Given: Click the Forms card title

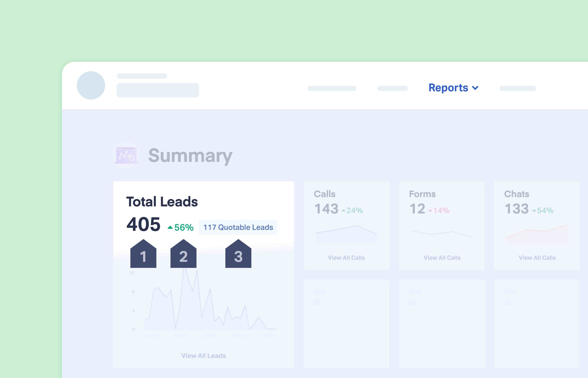Looking at the screenshot, I should coord(422,194).
